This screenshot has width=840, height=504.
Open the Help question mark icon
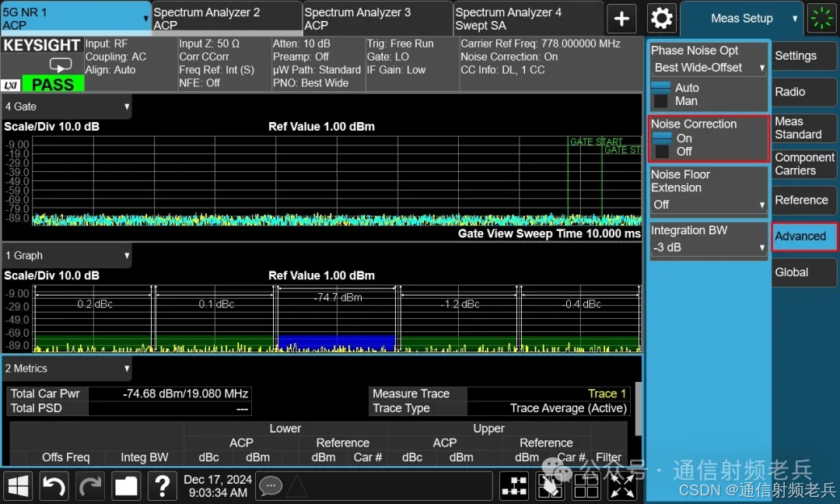(162, 486)
